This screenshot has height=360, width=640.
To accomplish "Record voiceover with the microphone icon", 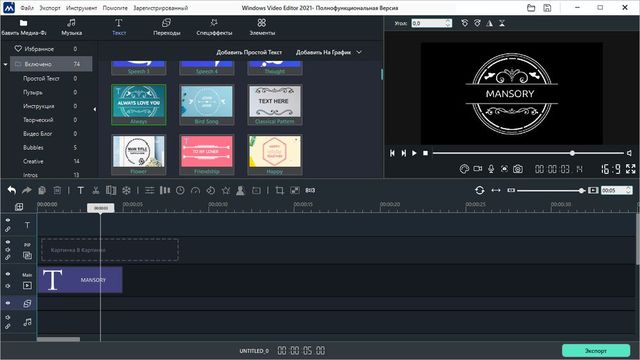I will coord(491,169).
